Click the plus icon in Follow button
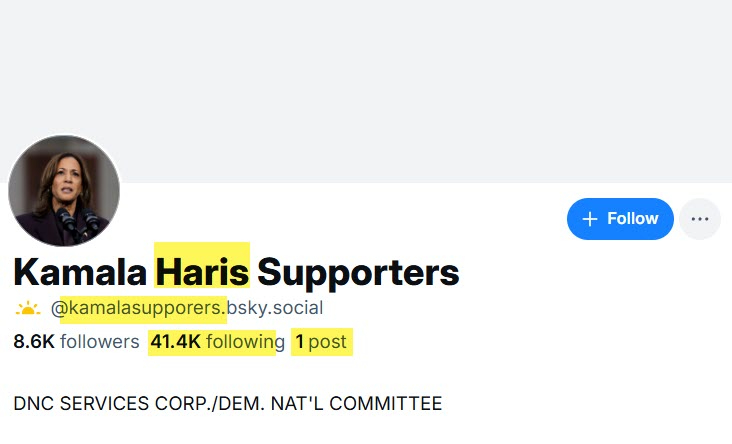 coord(590,219)
